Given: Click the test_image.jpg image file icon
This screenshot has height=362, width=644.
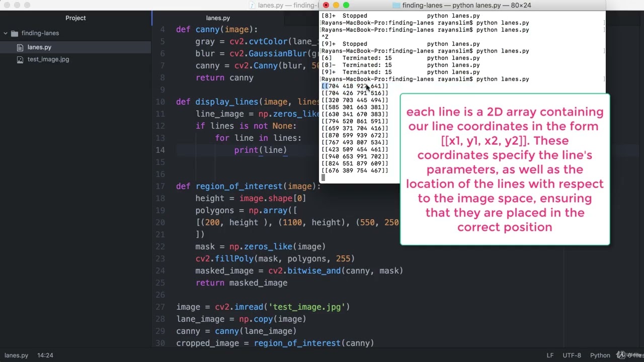Looking at the screenshot, I should click(x=20, y=59).
